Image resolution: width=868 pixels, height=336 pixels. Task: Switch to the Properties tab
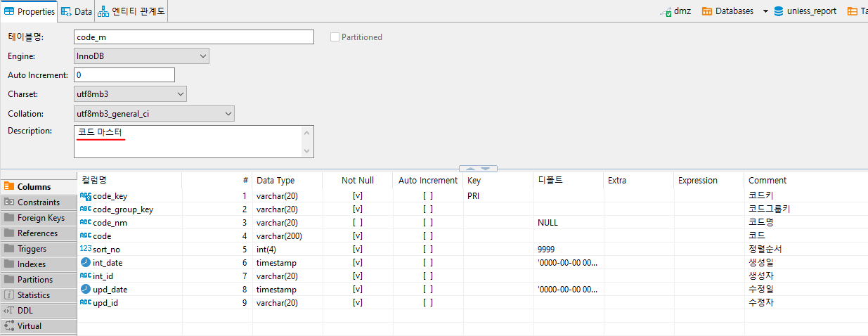30,11
